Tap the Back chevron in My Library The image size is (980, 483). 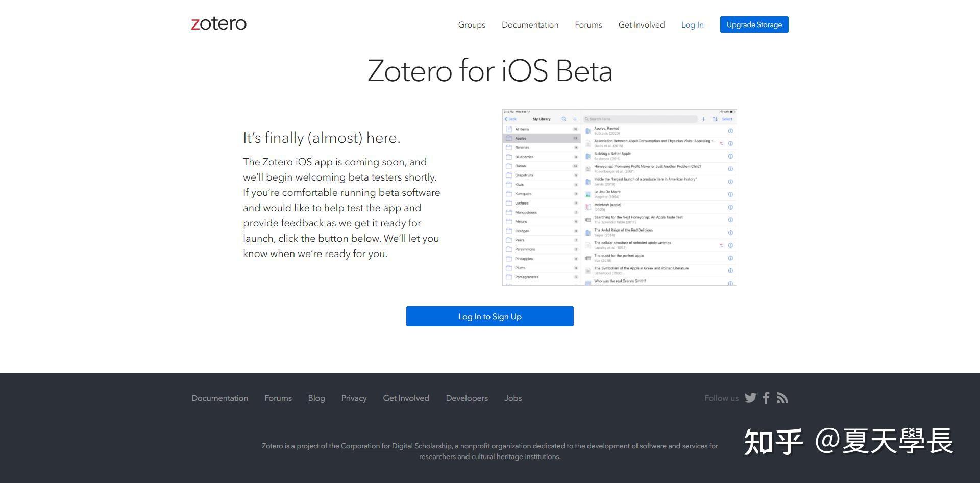(510, 119)
